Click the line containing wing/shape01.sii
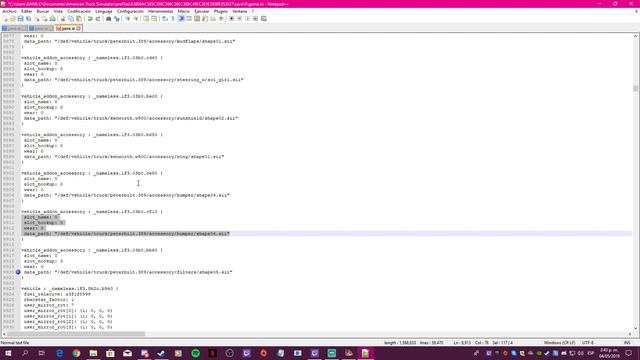 click(x=124, y=157)
